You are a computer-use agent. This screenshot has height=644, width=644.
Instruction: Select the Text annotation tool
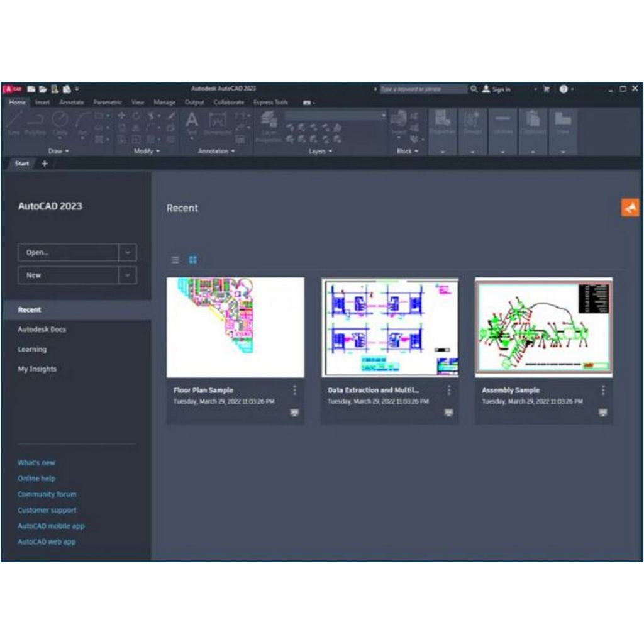coord(192,124)
